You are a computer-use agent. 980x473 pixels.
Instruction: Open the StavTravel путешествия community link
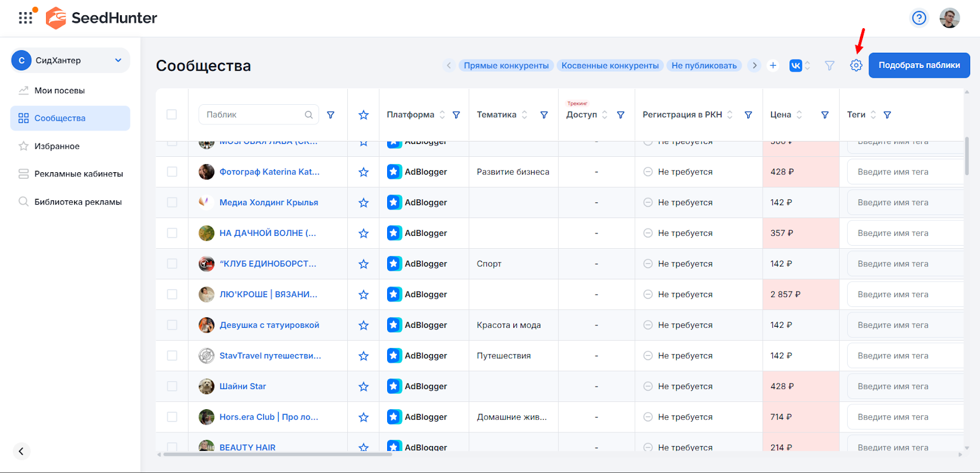(x=270, y=356)
